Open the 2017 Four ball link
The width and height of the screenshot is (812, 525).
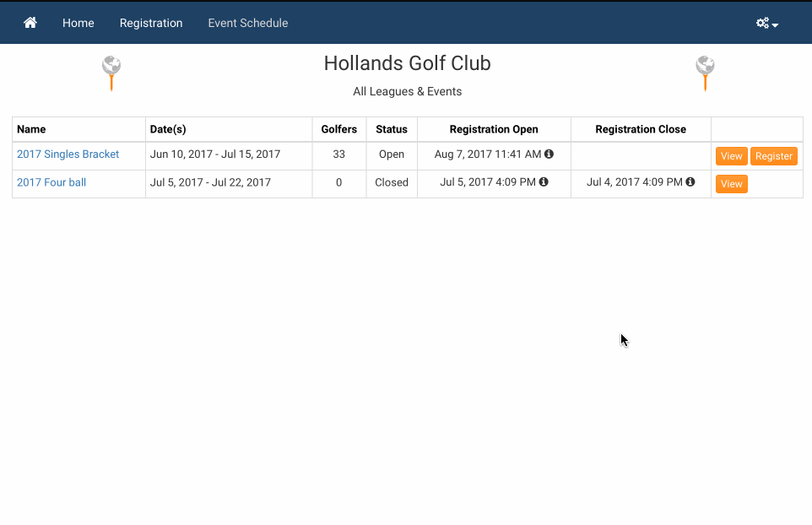(51, 182)
